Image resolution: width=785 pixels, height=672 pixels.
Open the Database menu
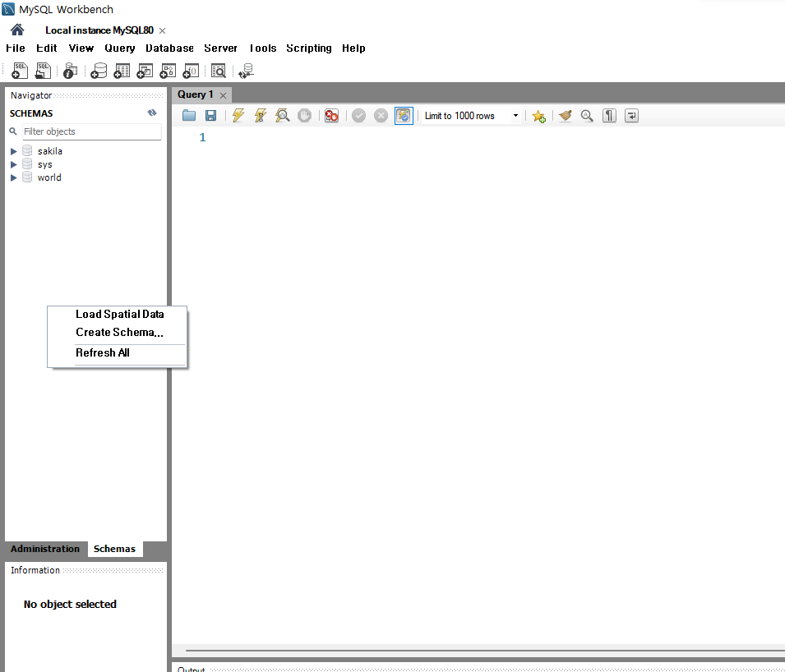[x=169, y=48]
